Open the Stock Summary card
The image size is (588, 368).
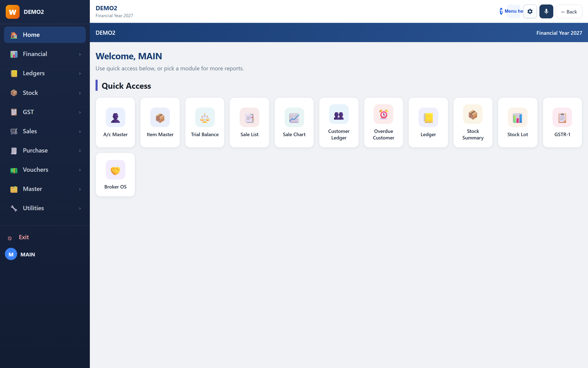(x=473, y=122)
